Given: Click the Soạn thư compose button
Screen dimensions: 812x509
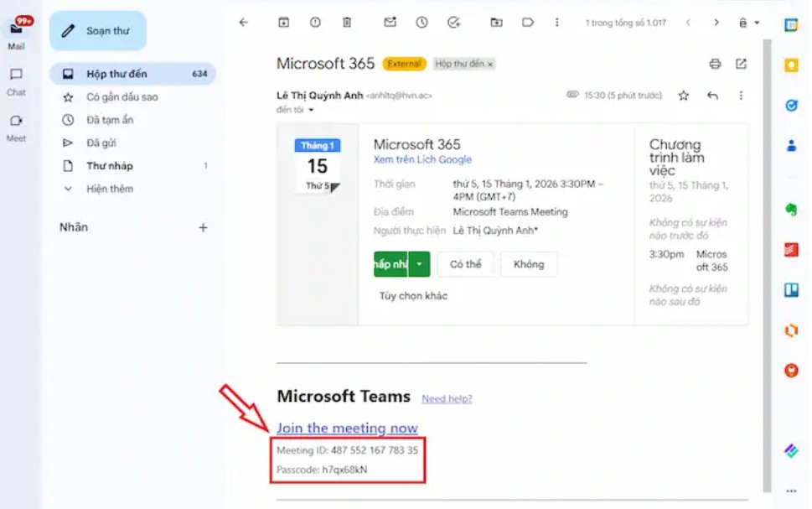Looking at the screenshot, I should (x=97, y=31).
